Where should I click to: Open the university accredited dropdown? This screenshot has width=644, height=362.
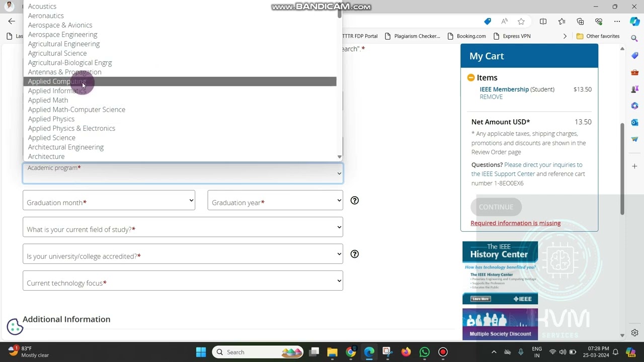click(x=183, y=254)
